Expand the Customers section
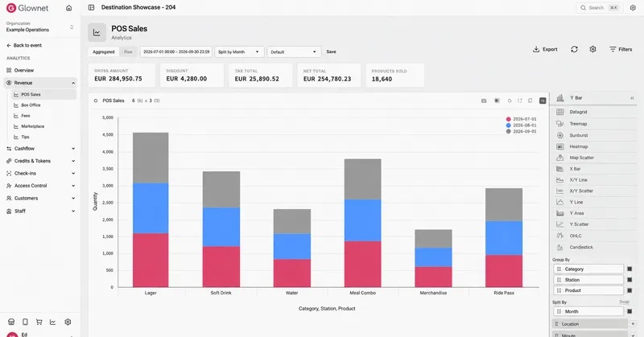 point(39,199)
